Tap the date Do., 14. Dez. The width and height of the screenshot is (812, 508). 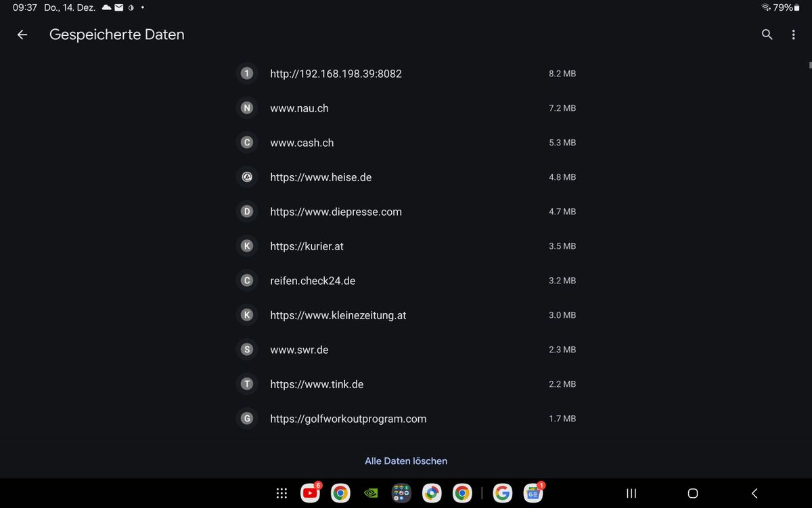pos(70,7)
